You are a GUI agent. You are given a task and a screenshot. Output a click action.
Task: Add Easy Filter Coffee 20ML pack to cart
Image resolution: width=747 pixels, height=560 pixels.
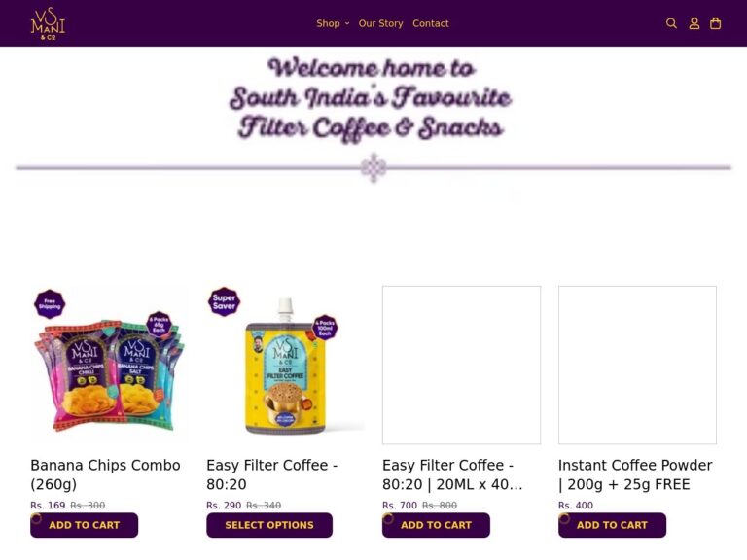(436, 525)
